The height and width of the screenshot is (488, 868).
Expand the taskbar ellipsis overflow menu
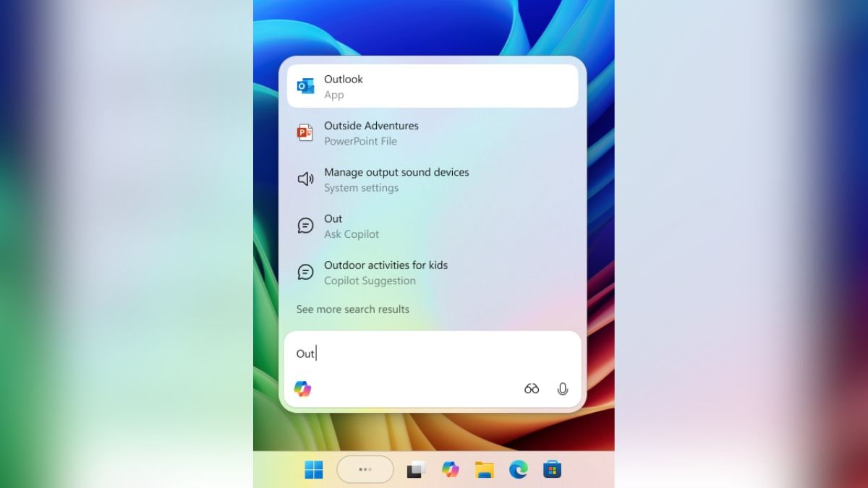point(365,469)
